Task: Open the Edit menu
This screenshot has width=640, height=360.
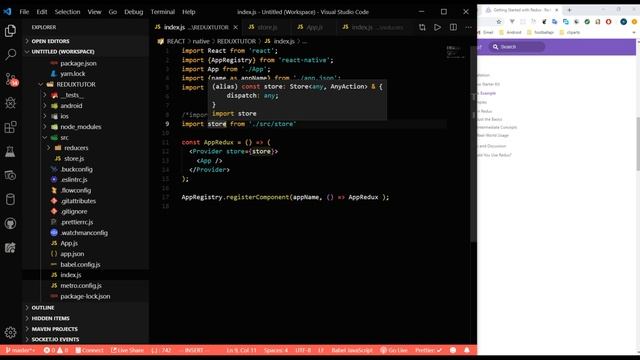Action: 42,12
